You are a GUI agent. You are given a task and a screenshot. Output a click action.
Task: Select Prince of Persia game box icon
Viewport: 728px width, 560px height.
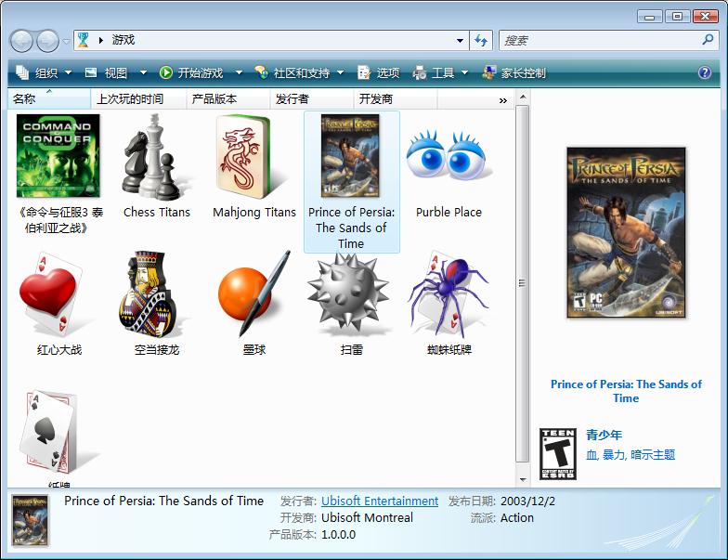pos(351,156)
